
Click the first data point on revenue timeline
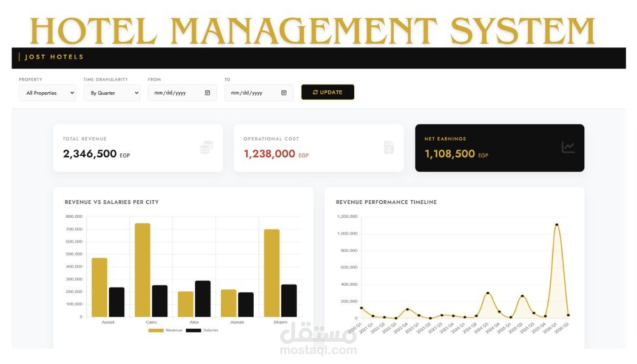[362, 308]
